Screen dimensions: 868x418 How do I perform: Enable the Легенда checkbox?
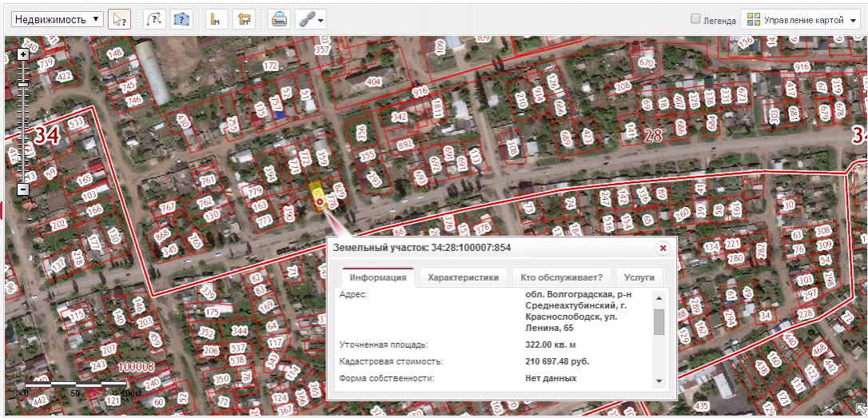click(695, 18)
